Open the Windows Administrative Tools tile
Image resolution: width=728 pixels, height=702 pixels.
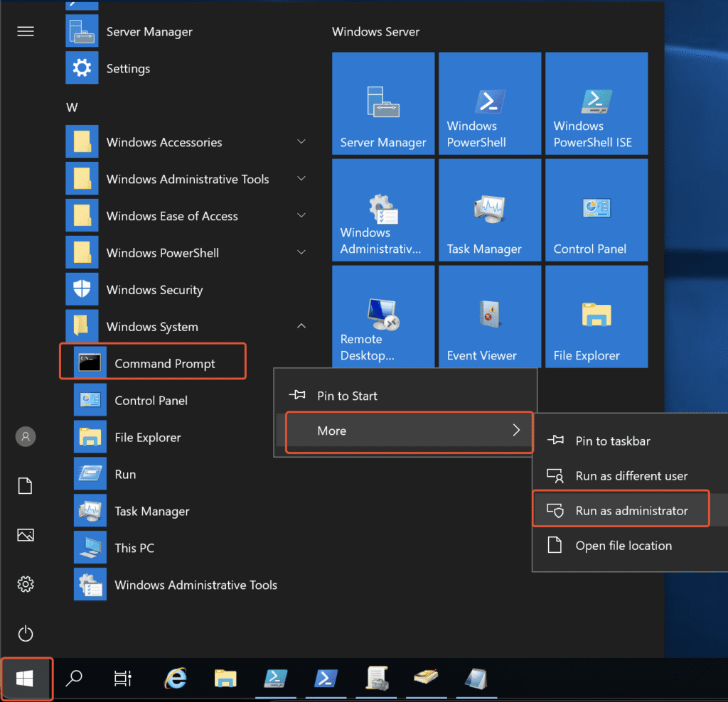pos(383,210)
